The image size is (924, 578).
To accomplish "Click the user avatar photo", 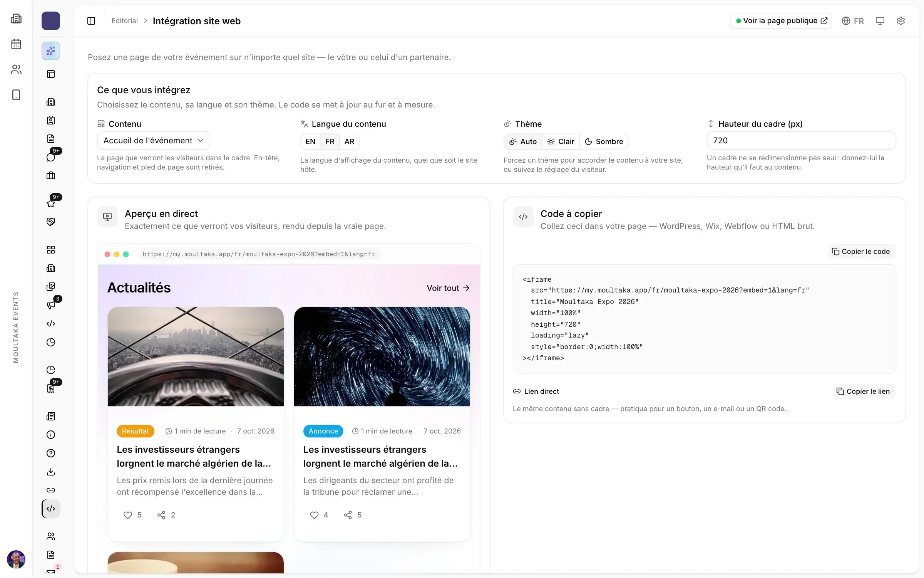I will click(16, 560).
